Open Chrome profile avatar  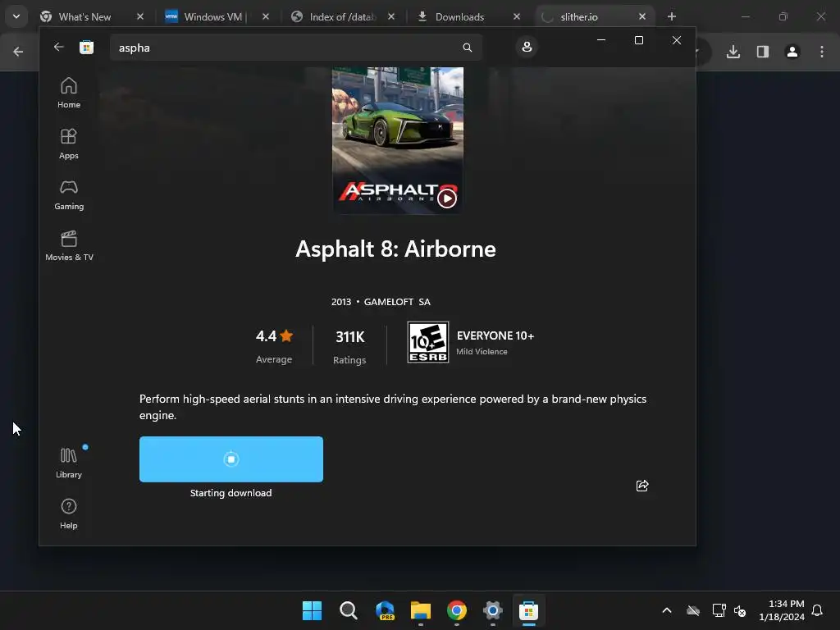coord(792,52)
